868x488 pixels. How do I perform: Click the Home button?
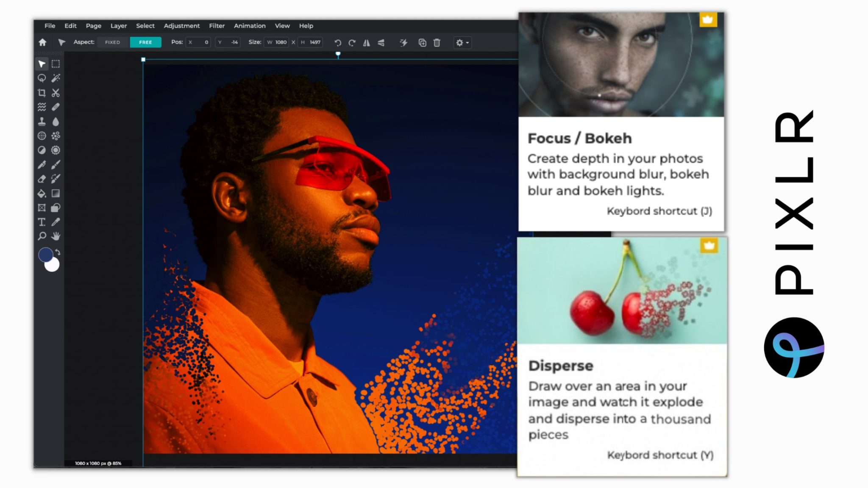(x=42, y=42)
